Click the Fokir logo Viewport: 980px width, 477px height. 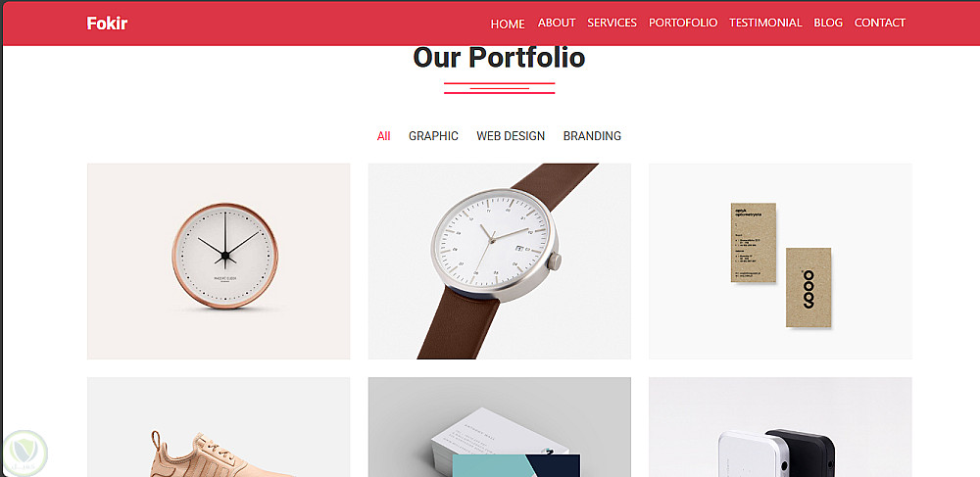(107, 24)
